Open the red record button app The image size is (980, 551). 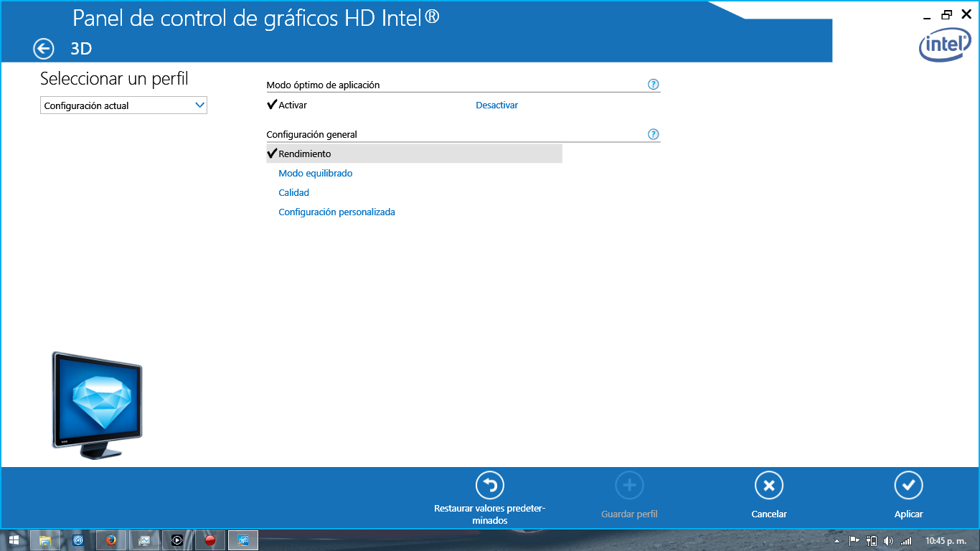[209, 540]
